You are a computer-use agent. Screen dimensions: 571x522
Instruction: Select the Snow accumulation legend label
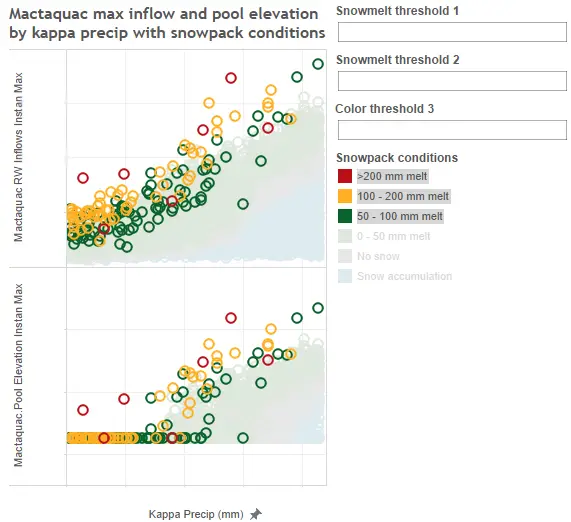(x=404, y=276)
